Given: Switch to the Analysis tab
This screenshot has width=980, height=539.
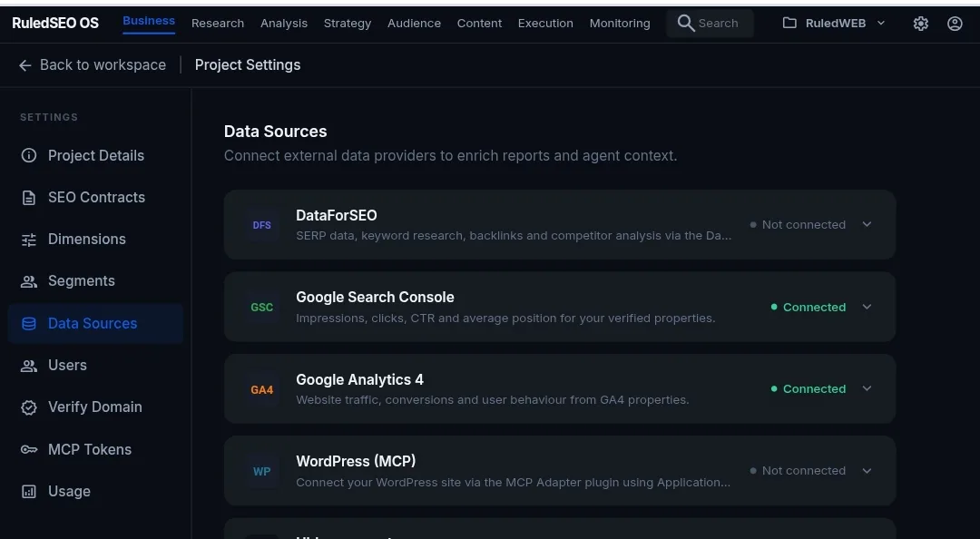Looking at the screenshot, I should pos(284,23).
